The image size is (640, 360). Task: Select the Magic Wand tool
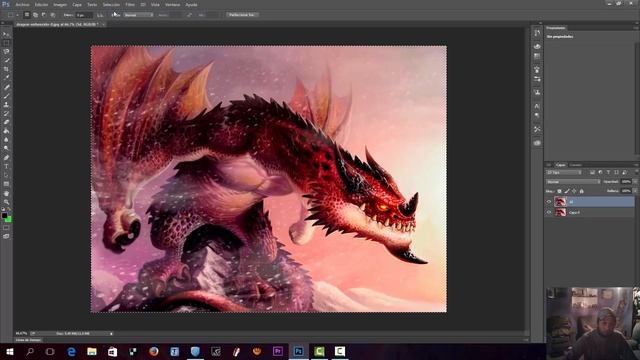[6, 60]
